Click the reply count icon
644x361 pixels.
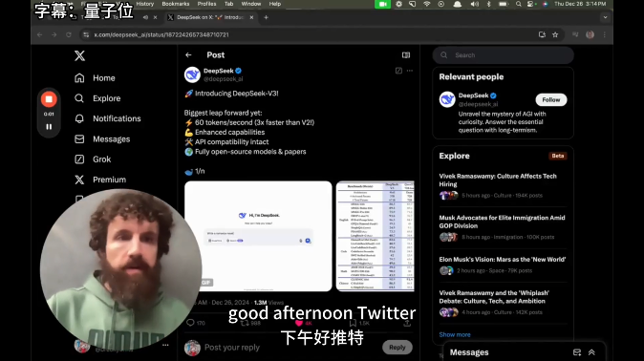click(190, 323)
